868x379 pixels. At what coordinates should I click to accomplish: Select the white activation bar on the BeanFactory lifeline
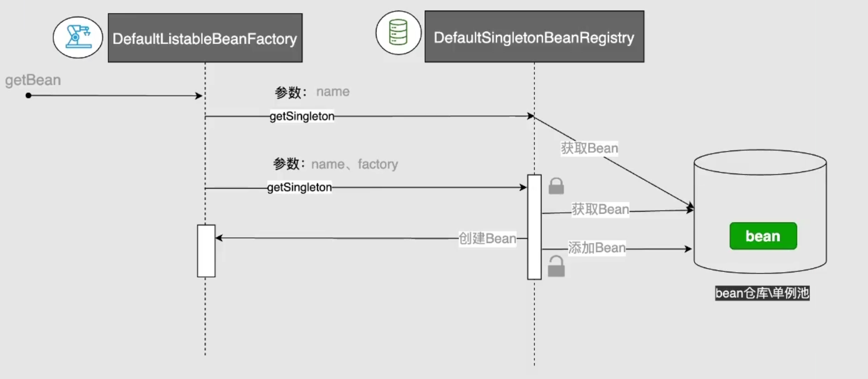tap(206, 251)
